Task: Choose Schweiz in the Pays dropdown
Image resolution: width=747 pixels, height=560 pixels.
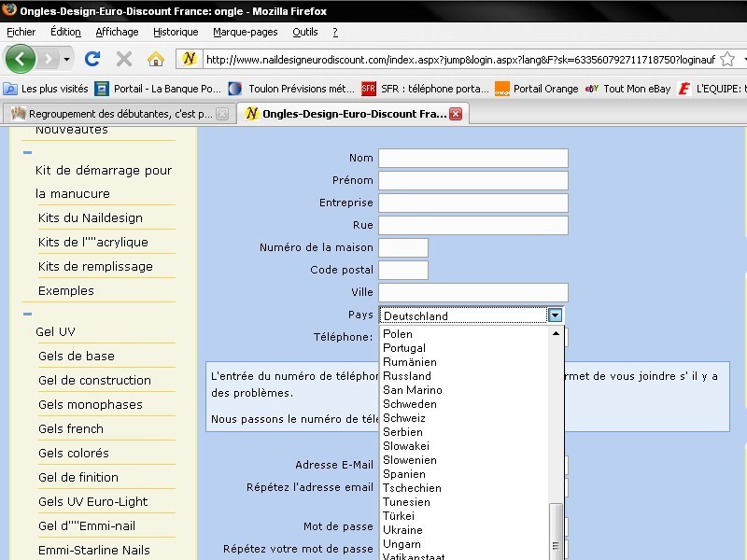Action: [x=403, y=418]
